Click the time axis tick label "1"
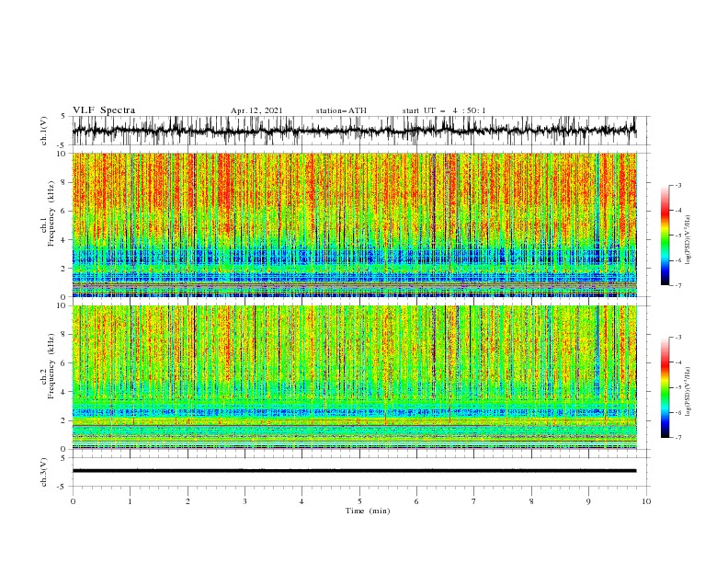Screen dimensions: 728x563 (x=131, y=501)
